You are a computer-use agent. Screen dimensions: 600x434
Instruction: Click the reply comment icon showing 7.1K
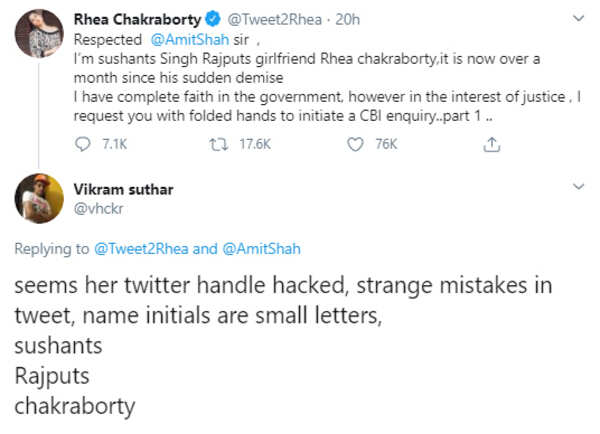(x=84, y=144)
